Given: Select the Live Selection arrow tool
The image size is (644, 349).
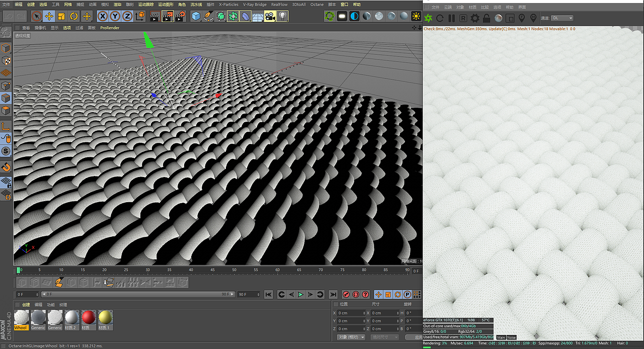Looking at the screenshot, I should pyautogui.click(x=37, y=16).
